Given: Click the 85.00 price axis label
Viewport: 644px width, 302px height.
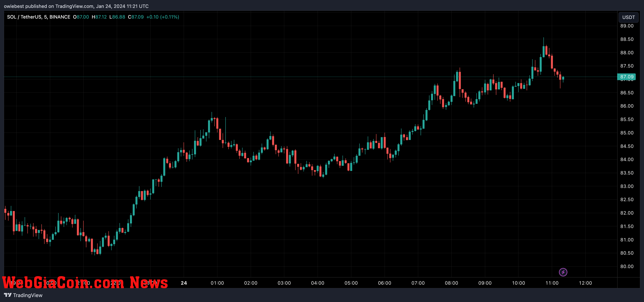Looking at the screenshot, I should pos(627,133).
